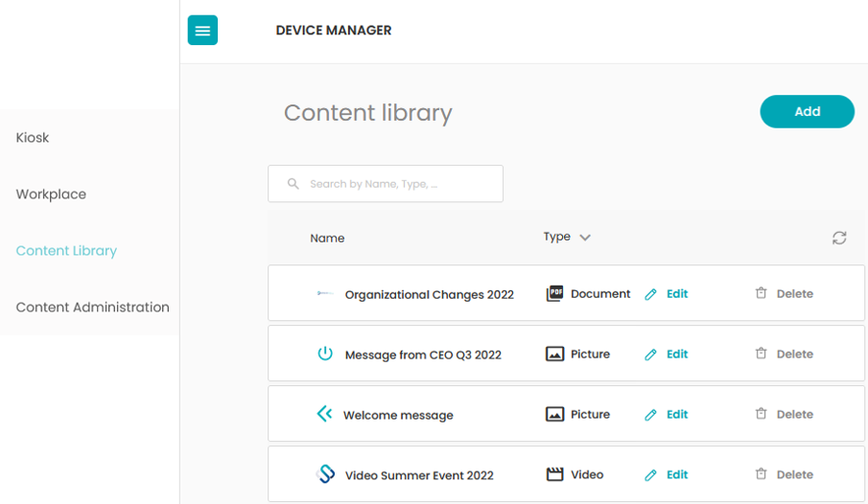Click the 'Video' type label
868x504 pixels.
[x=587, y=474]
